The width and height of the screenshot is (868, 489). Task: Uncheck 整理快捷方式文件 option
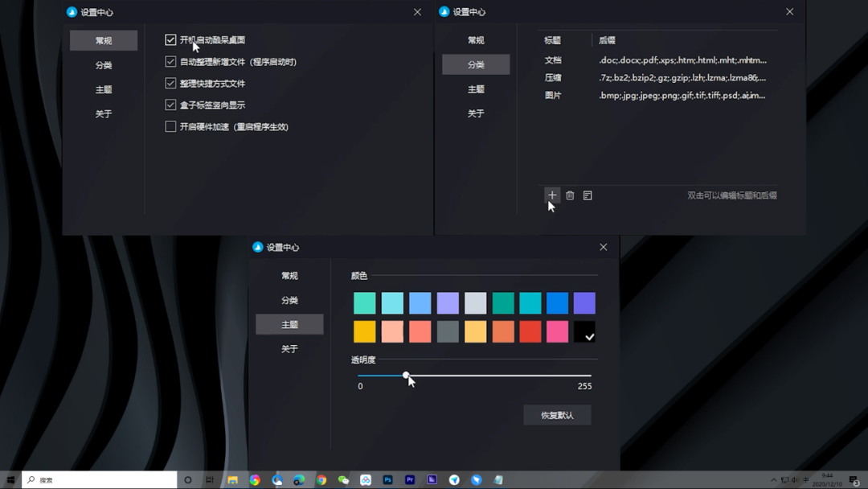[x=170, y=83]
